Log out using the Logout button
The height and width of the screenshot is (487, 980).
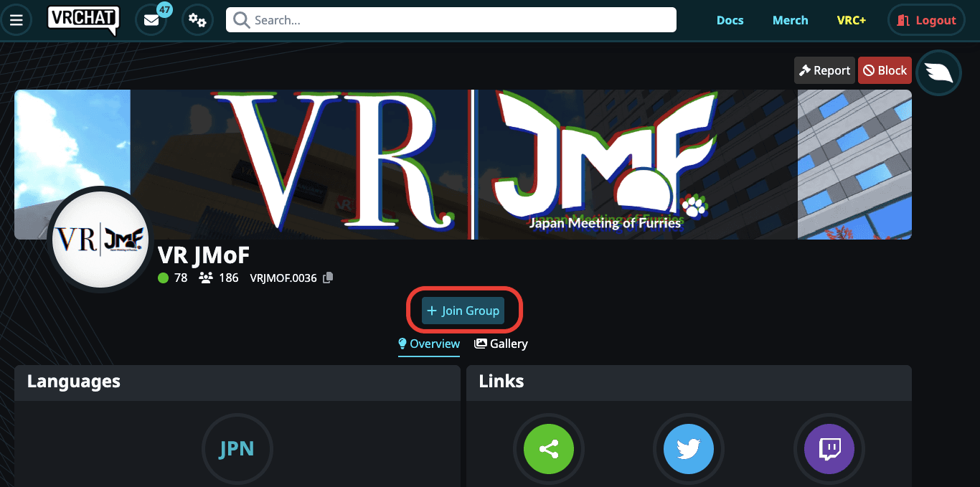(x=926, y=19)
